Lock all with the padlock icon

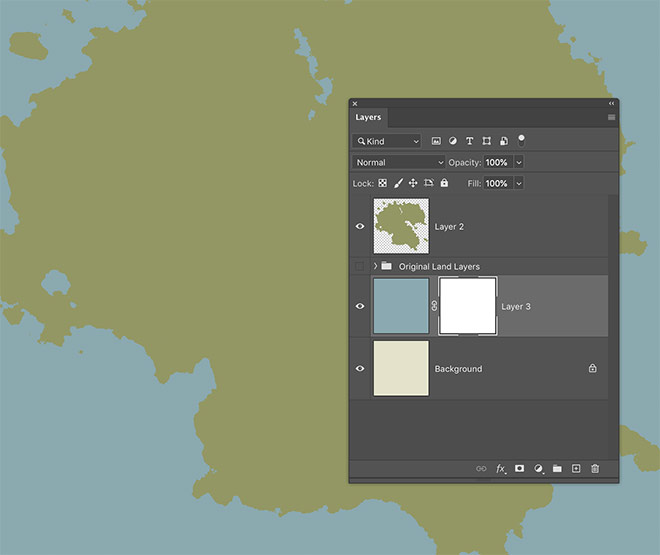[444, 184]
